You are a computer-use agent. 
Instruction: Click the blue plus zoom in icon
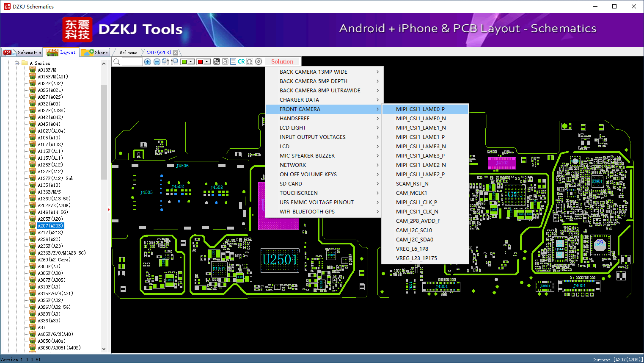148,62
